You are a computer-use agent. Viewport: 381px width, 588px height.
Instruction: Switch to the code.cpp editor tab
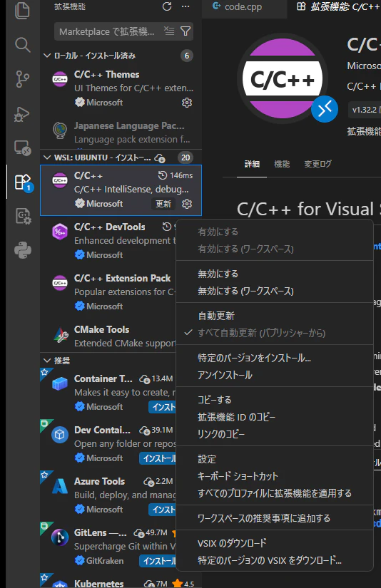(x=244, y=6)
